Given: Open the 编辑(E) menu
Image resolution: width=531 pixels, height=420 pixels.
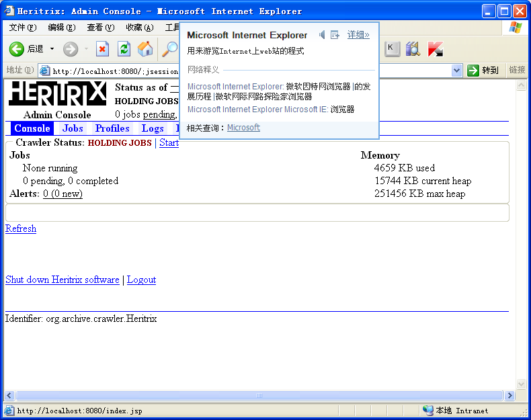Looking at the screenshot, I should pos(62,28).
